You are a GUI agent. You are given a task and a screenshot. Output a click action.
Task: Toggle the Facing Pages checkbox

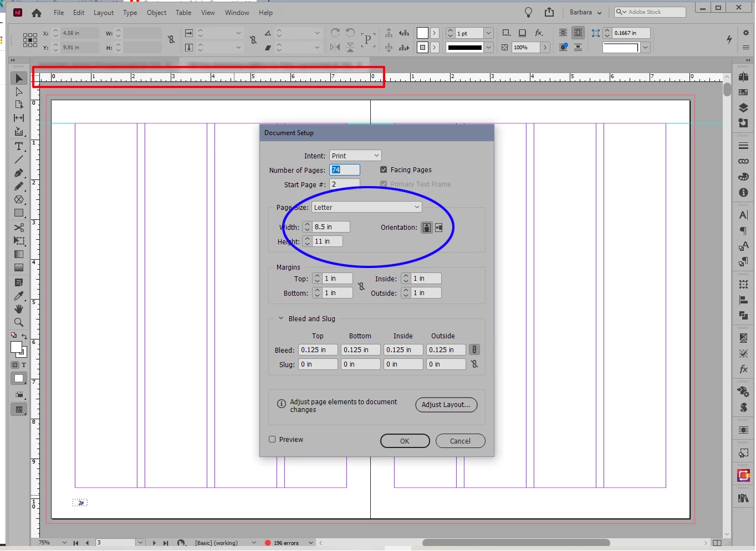click(384, 169)
